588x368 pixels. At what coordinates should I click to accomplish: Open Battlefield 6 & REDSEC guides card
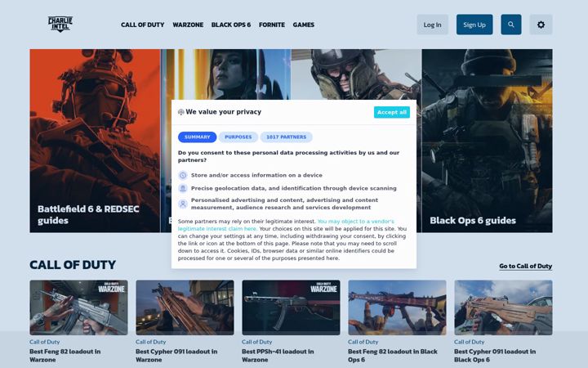tap(95, 141)
